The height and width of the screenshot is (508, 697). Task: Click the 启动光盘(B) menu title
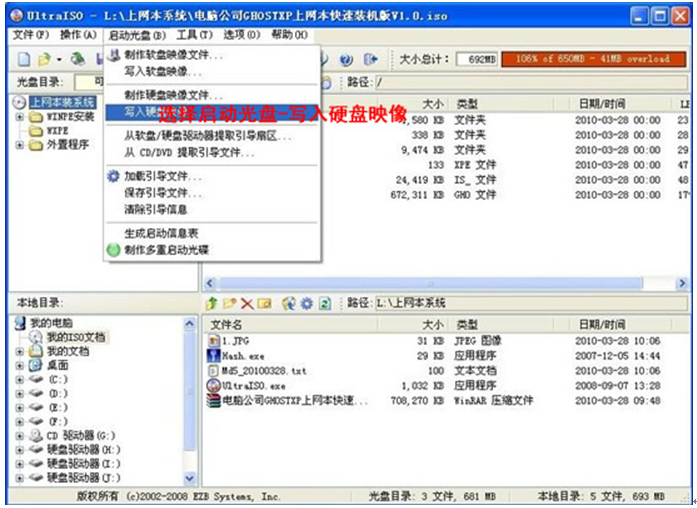click(137, 35)
